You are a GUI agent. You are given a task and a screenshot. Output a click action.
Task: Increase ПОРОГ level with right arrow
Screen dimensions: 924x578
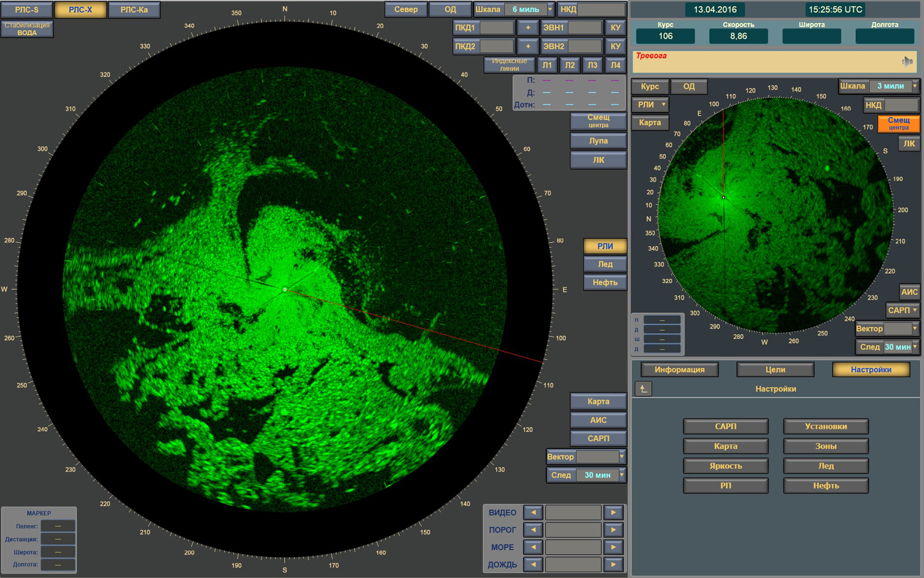[613, 530]
